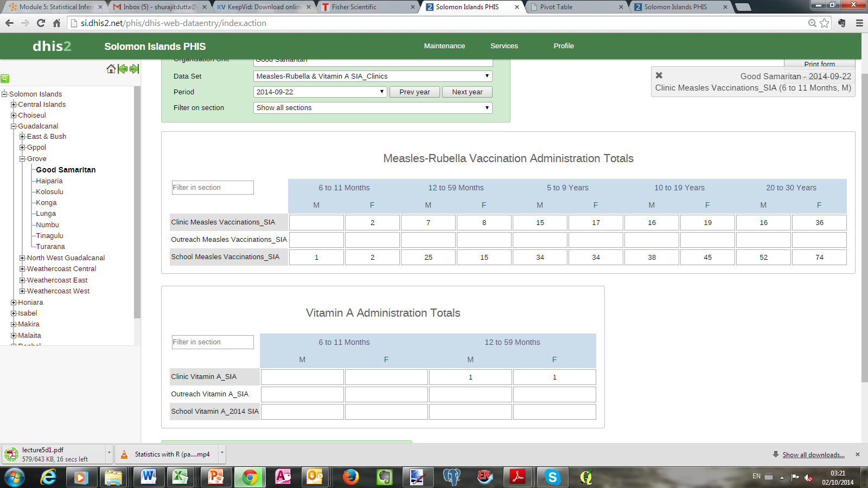Expand the Central Islands tree node
This screenshot has height=488, width=868.
[14, 105]
